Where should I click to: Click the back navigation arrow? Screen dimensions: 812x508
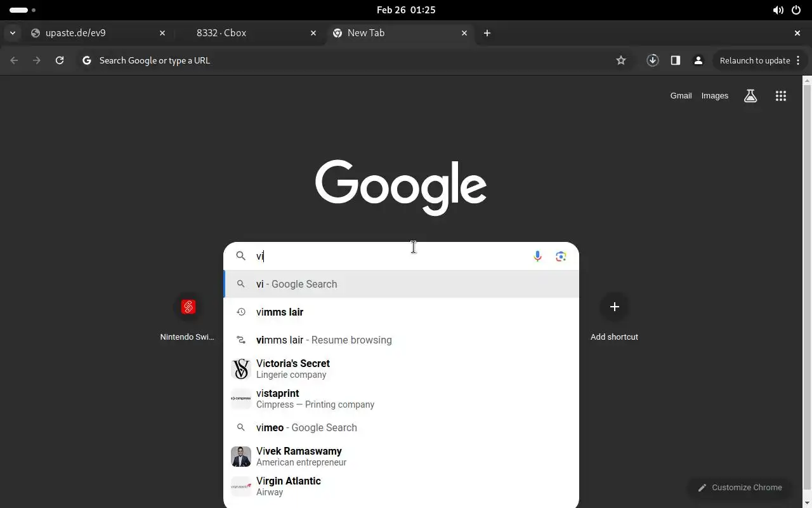pos(14,60)
